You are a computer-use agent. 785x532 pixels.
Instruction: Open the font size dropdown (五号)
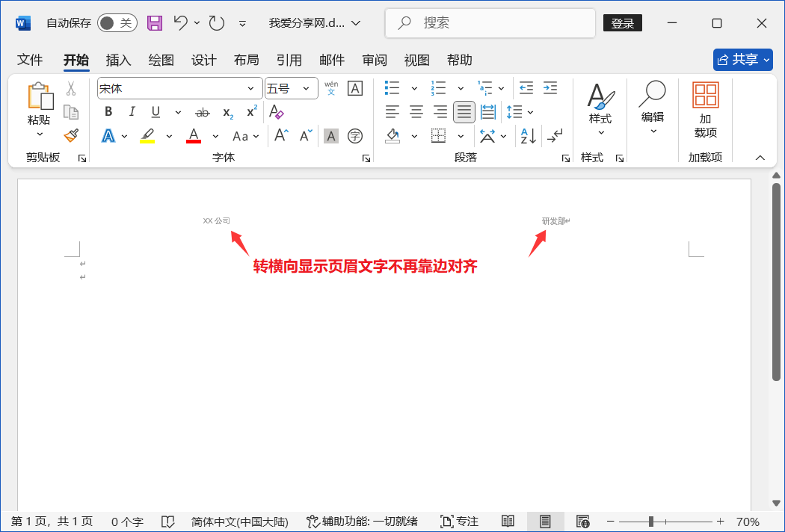(x=306, y=89)
